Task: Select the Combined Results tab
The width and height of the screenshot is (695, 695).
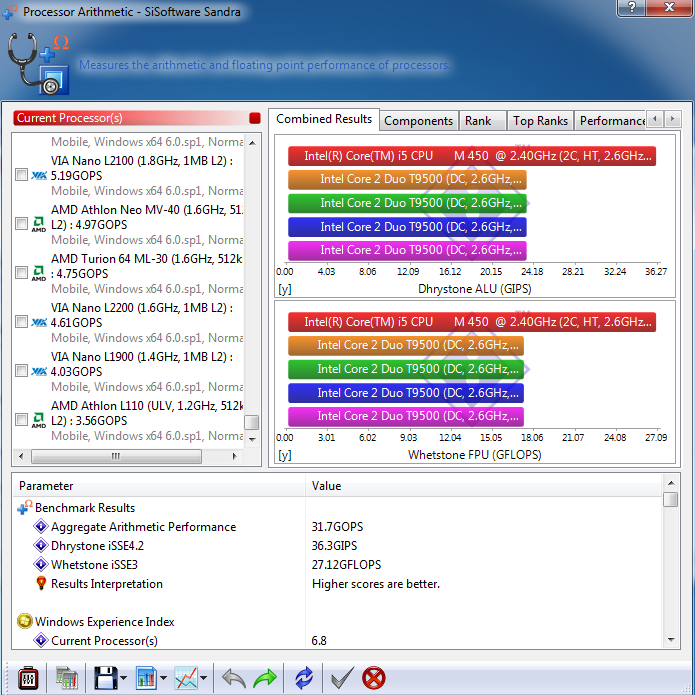Action: pyautogui.click(x=324, y=119)
